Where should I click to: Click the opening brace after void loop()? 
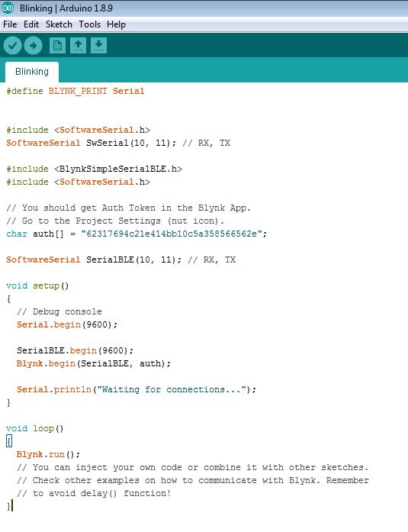point(9,441)
